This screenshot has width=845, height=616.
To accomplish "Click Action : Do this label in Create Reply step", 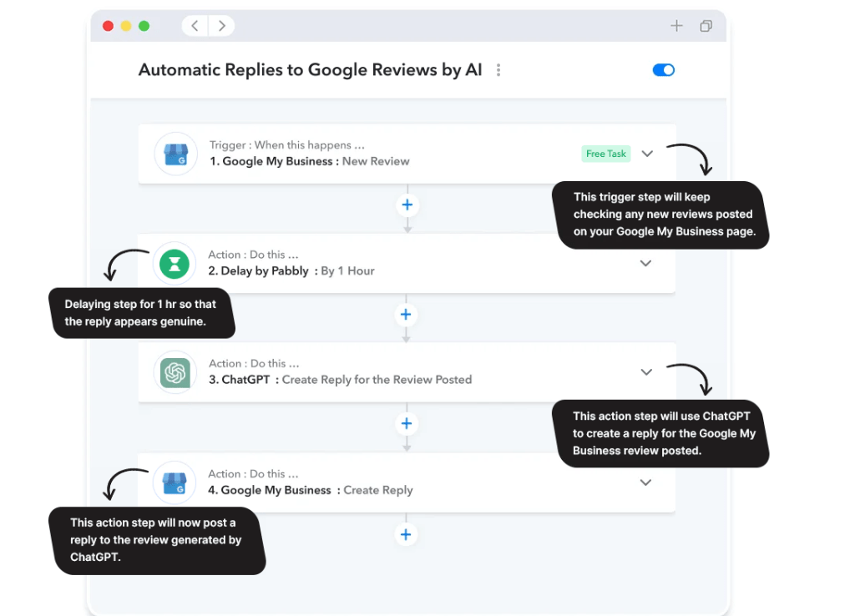I will coord(253,474).
